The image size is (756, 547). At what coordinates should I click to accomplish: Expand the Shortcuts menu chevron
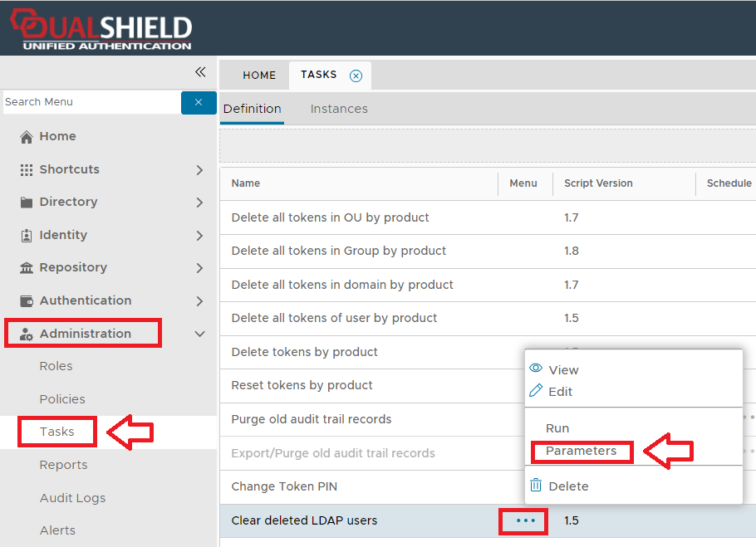coord(199,169)
